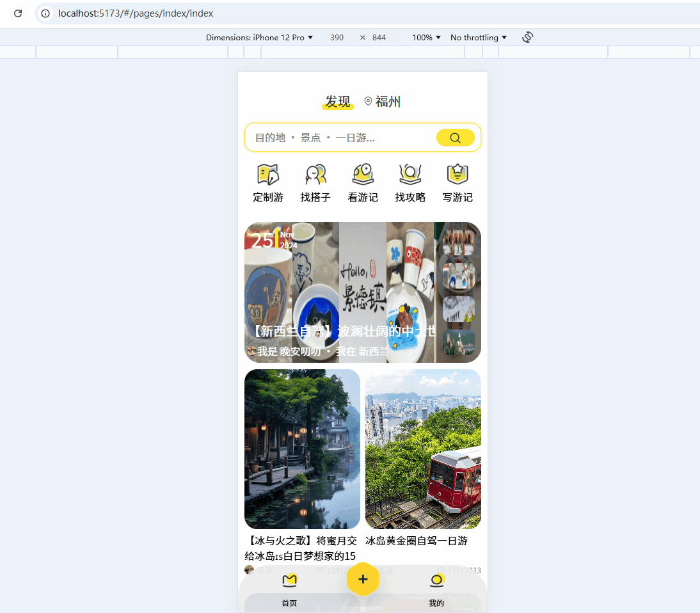700x613 pixels.
Task: Open the 100% zoom dropdown
Action: point(426,38)
